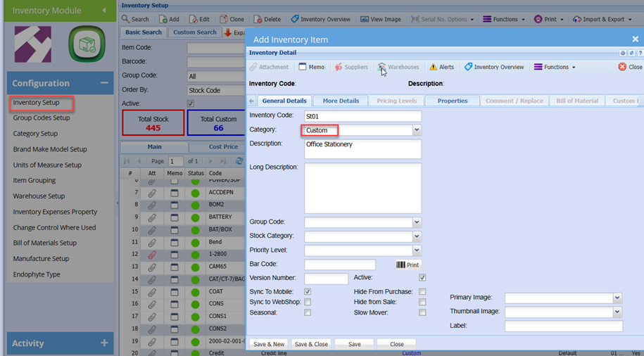Click the Delete icon in main toolbar
This screenshot has height=356, width=644.
coord(258,19)
